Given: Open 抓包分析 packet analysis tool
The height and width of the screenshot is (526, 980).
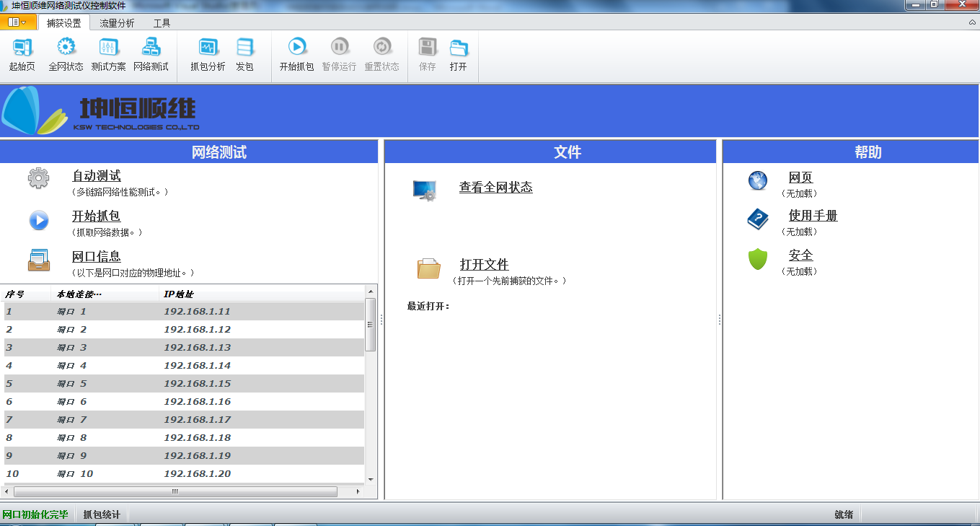Looking at the screenshot, I should [208, 56].
